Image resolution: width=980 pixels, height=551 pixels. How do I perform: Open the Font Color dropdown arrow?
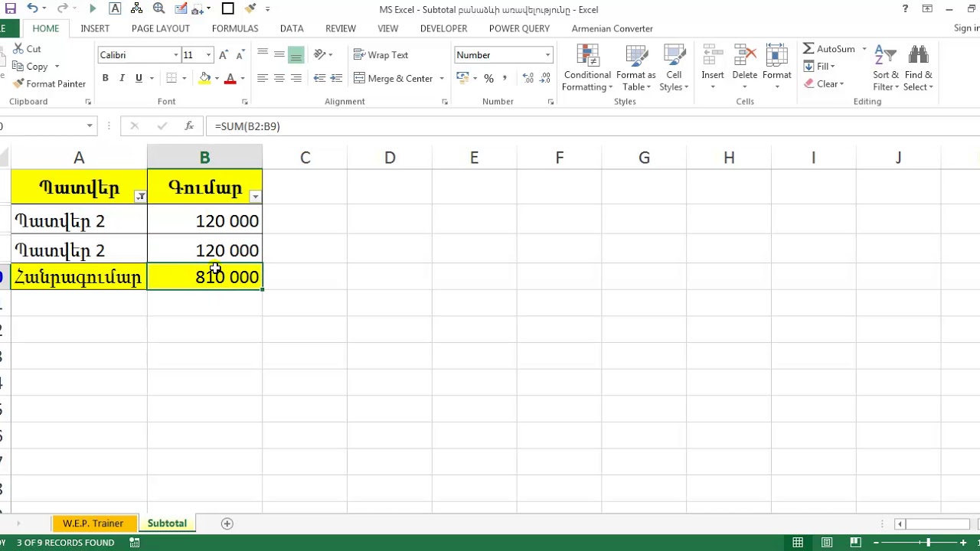click(243, 79)
